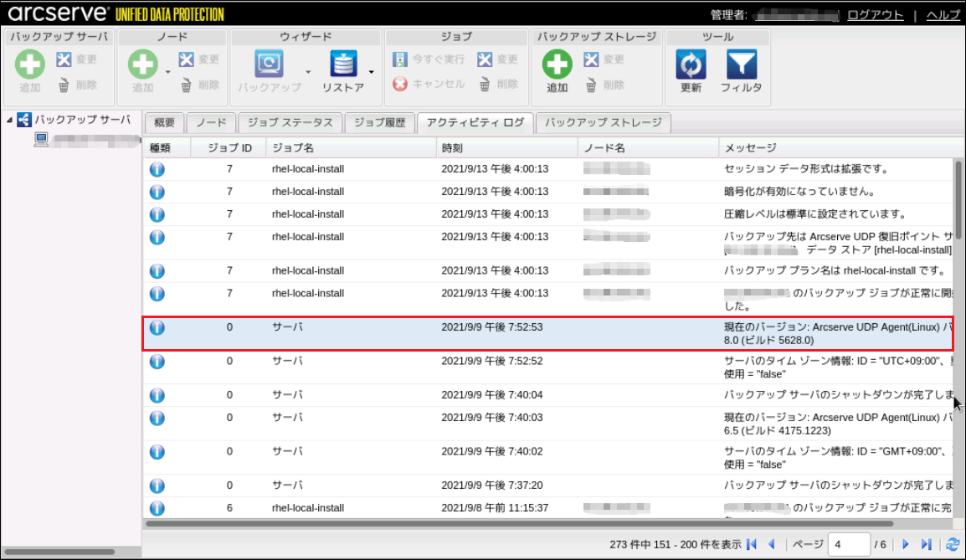This screenshot has height=560, width=966.
Task: Click the info icon on the 7:40:02 row
Action: pos(157,452)
